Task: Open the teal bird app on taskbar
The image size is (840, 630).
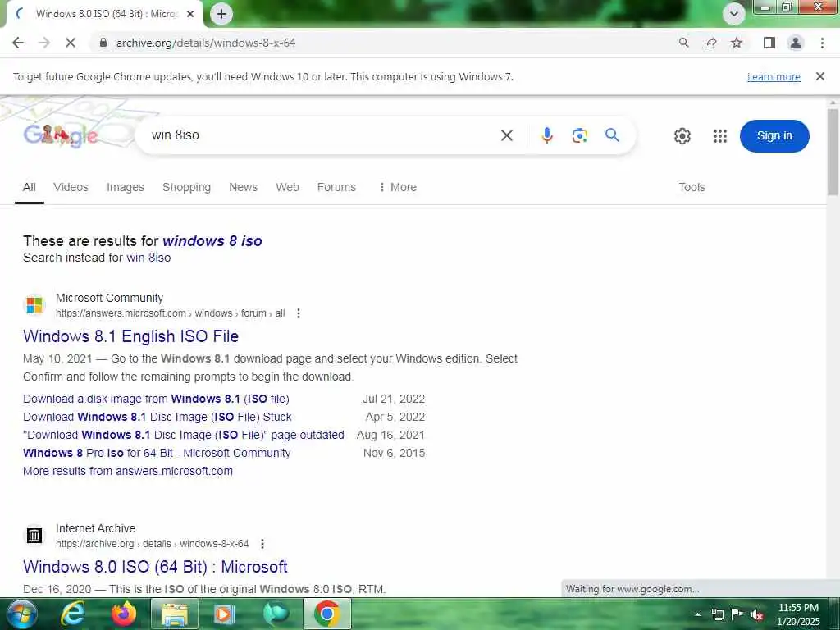Action: [276, 614]
